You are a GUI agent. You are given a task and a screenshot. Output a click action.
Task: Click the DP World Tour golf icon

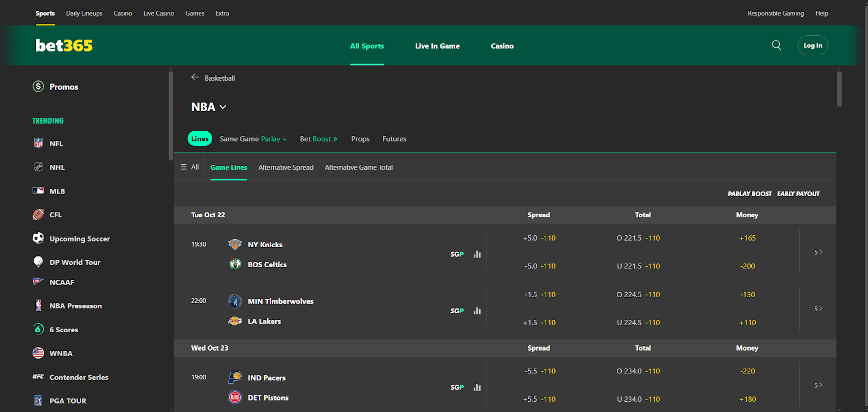pyautogui.click(x=38, y=262)
